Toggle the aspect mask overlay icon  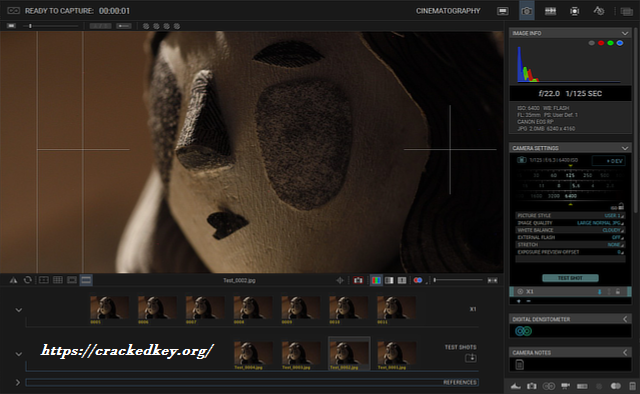[x=72, y=280]
